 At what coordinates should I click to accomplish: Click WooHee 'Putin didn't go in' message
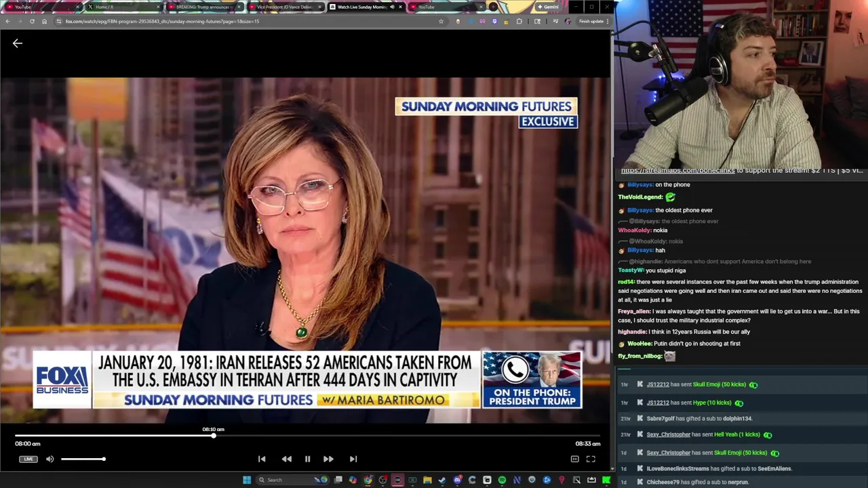coord(679,344)
